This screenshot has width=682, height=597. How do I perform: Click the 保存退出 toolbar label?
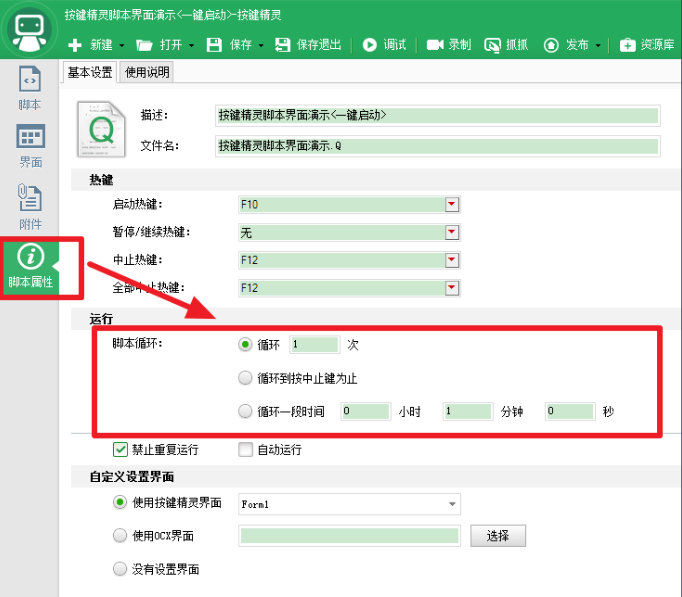319,45
